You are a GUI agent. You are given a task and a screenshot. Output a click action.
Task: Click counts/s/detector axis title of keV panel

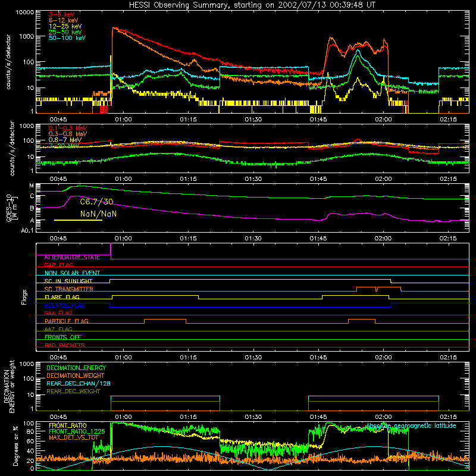pos(8,62)
